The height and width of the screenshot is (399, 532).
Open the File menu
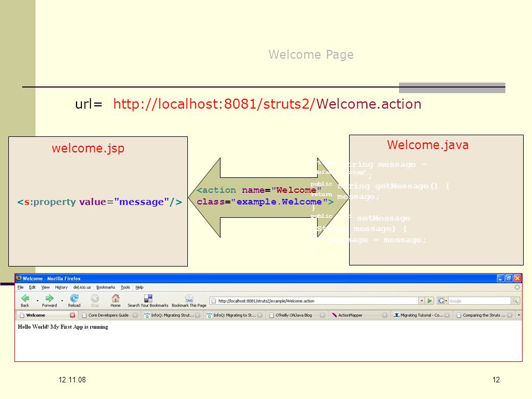[21, 287]
